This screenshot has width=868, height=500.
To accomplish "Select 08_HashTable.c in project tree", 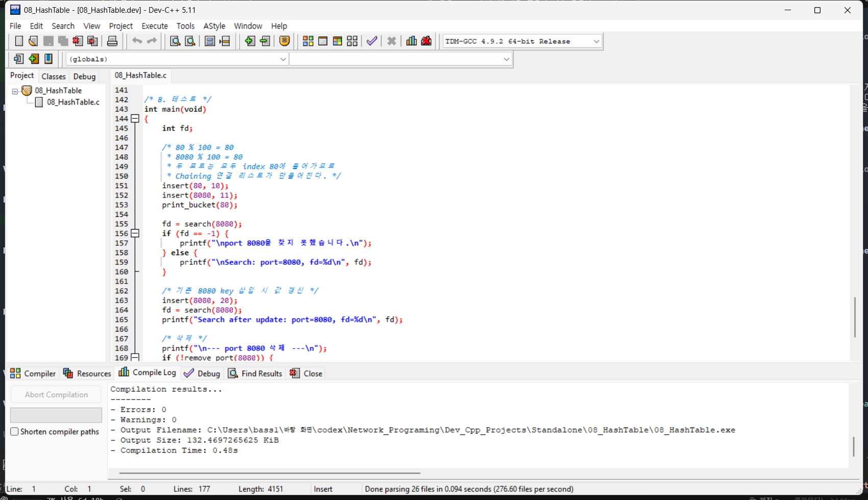I will [x=73, y=102].
